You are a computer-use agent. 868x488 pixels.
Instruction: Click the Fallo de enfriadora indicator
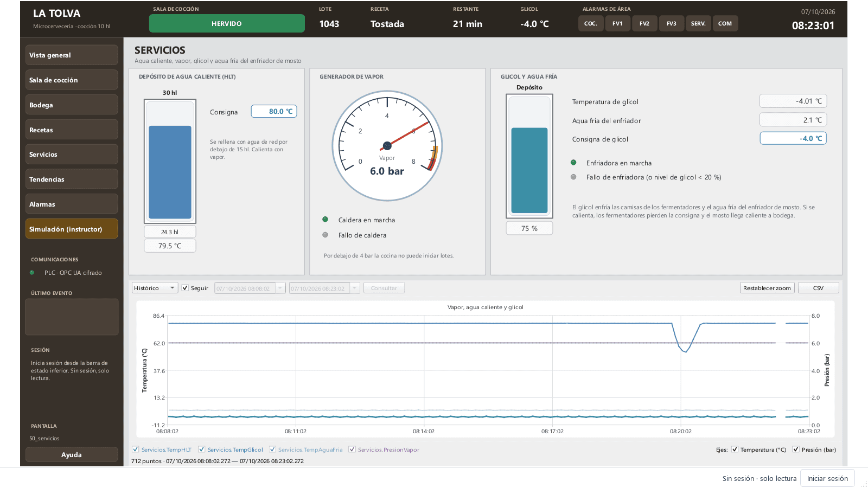tap(573, 177)
